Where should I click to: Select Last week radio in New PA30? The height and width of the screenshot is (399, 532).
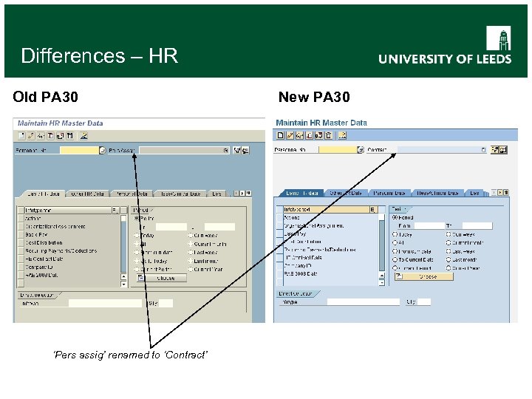(449, 251)
